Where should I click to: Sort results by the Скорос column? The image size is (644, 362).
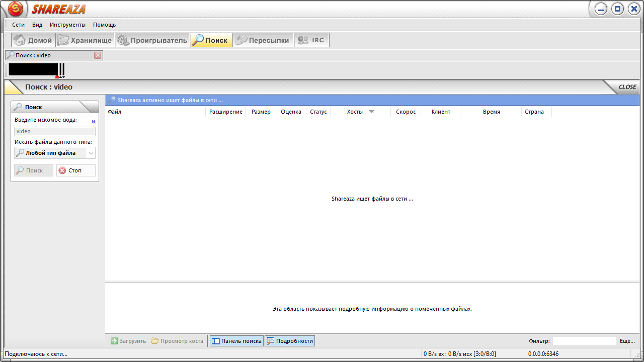coord(406,112)
